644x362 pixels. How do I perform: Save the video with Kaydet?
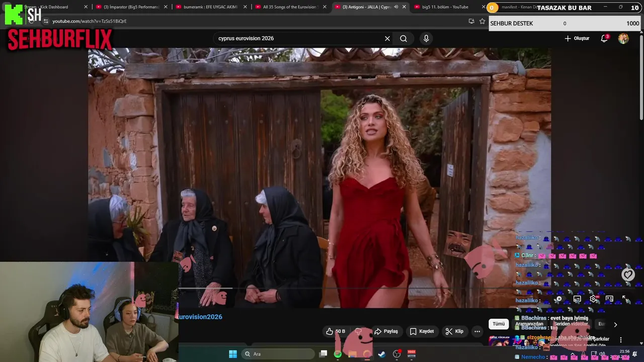pos(422,331)
